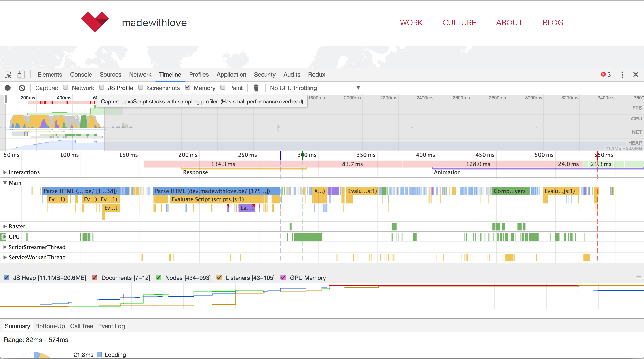Enable the JS Profile capture checkbox
The height and width of the screenshot is (359, 644).
[102, 87]
